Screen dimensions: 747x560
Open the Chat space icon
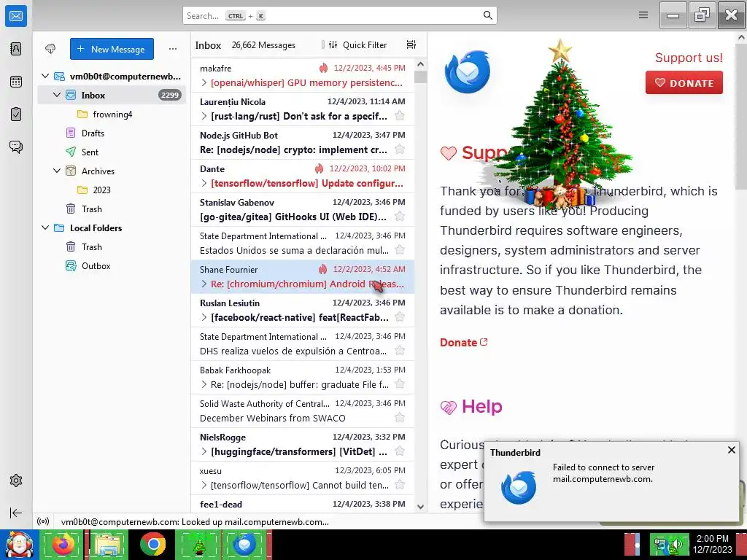16,147
